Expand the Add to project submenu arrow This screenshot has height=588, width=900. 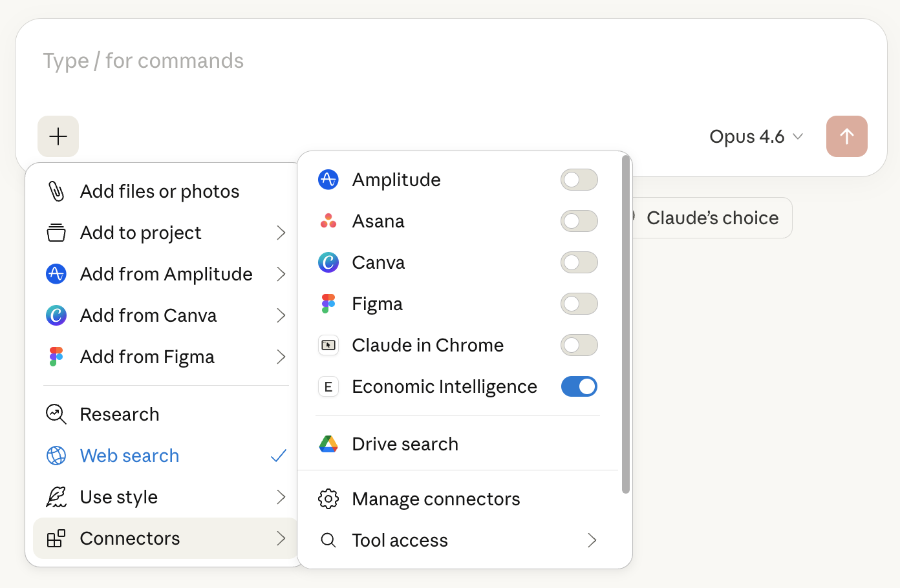pos(281,233)
